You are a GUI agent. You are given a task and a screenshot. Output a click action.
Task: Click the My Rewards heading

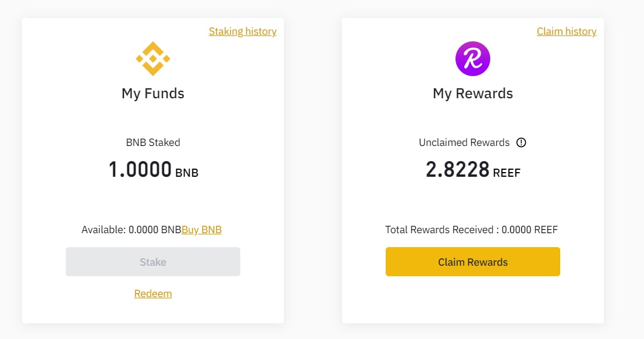473,94
